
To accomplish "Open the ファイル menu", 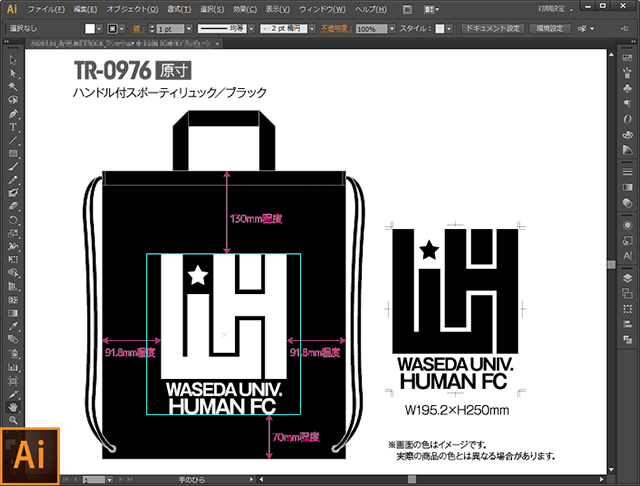I will (46, 9).
